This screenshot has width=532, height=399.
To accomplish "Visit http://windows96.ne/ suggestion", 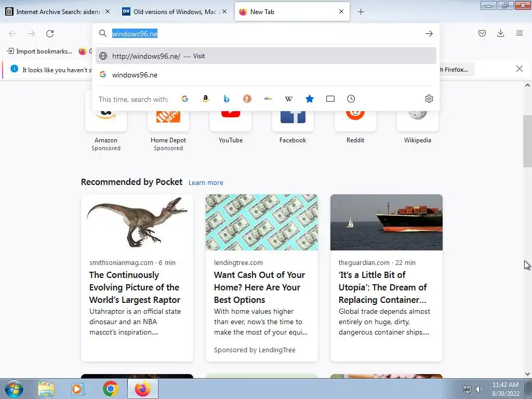I will [x=265, y=56].
